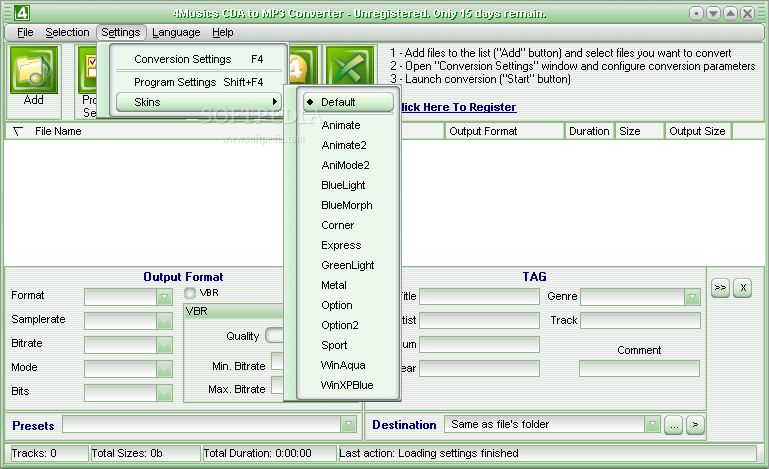Click the Output Size column header
Screen dimensions: 769x469
click(x=698, y=131)
